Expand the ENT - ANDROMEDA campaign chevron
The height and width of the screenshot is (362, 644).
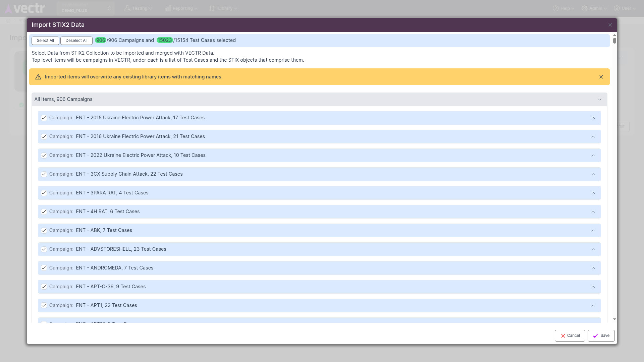tap(593, 268)
